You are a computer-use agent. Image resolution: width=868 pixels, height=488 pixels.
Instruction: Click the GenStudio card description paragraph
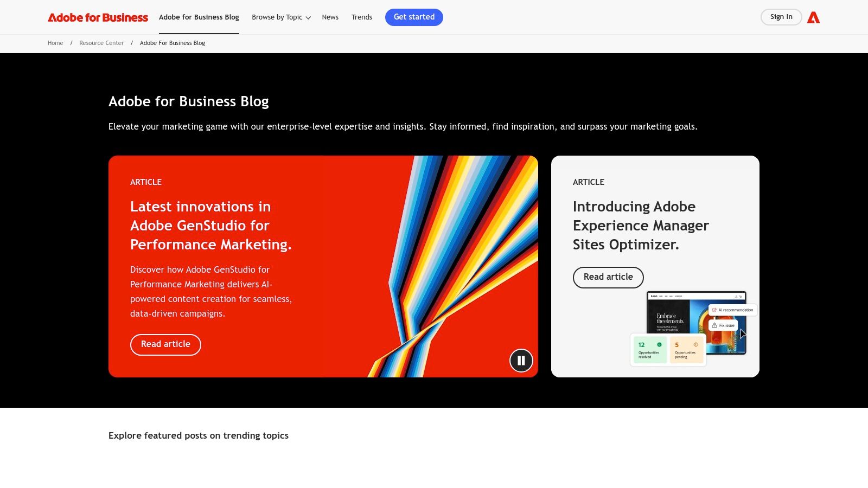[x=211, y=292]
